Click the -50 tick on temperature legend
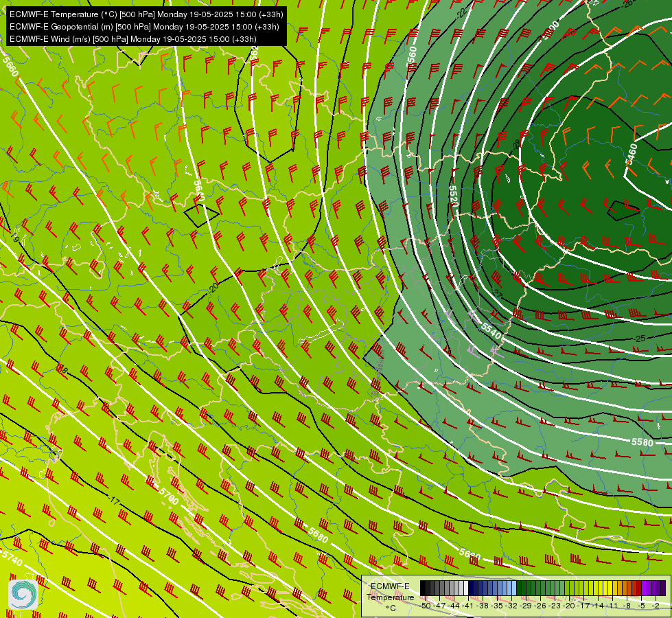The width and height of the screenshot is (672, 618). [x=426, y=606]
